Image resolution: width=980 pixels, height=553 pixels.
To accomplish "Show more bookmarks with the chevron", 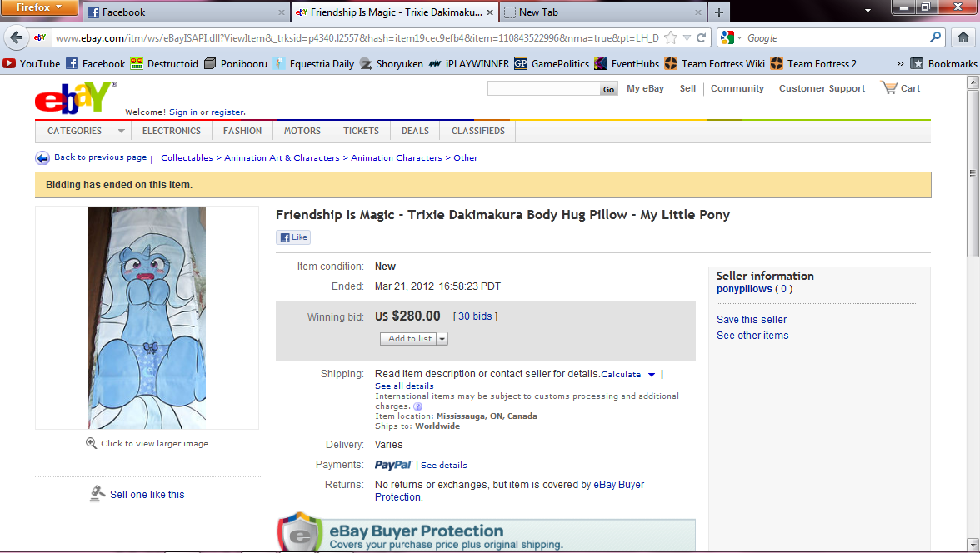I will 900,64.
